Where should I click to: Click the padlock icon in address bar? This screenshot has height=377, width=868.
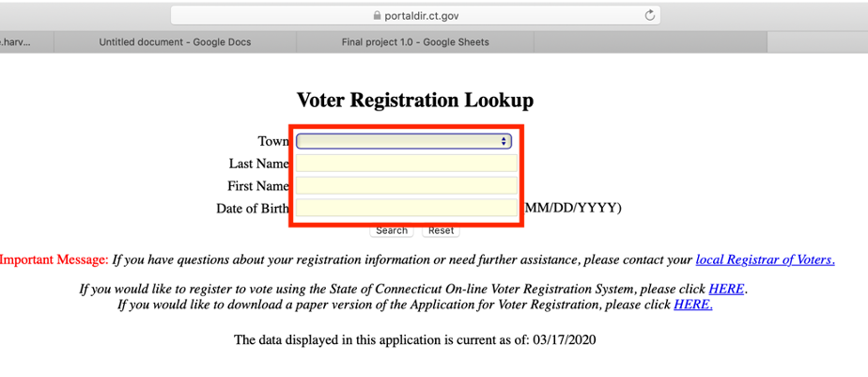tap(377, 16)
